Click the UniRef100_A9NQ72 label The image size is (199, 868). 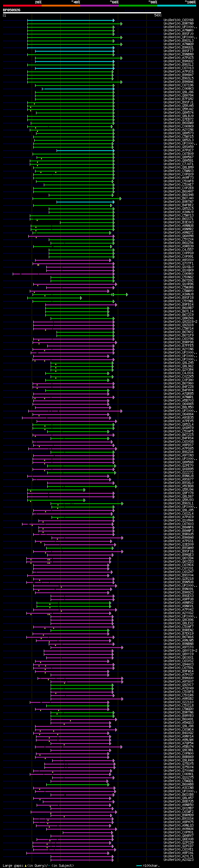tap(178, 232)
